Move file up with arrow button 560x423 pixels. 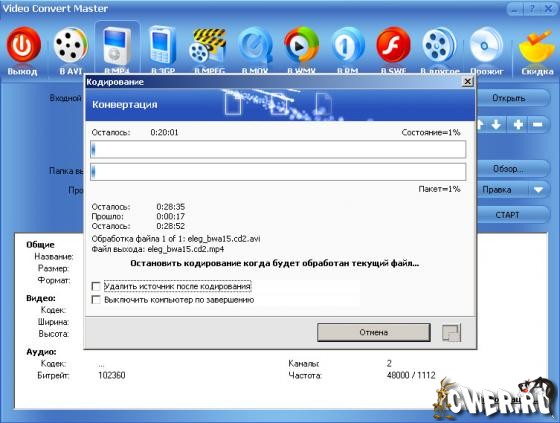480,125
